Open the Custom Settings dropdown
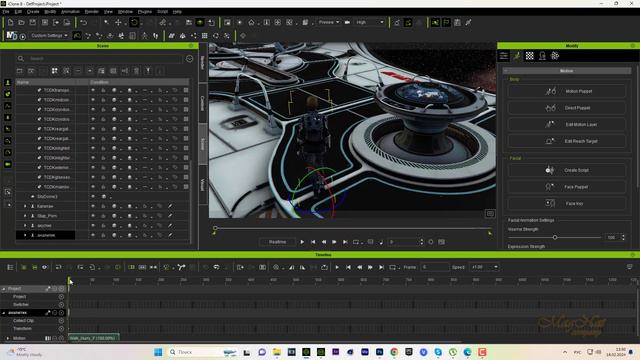The height and width of the screenshot is (360, 640). 49,36
